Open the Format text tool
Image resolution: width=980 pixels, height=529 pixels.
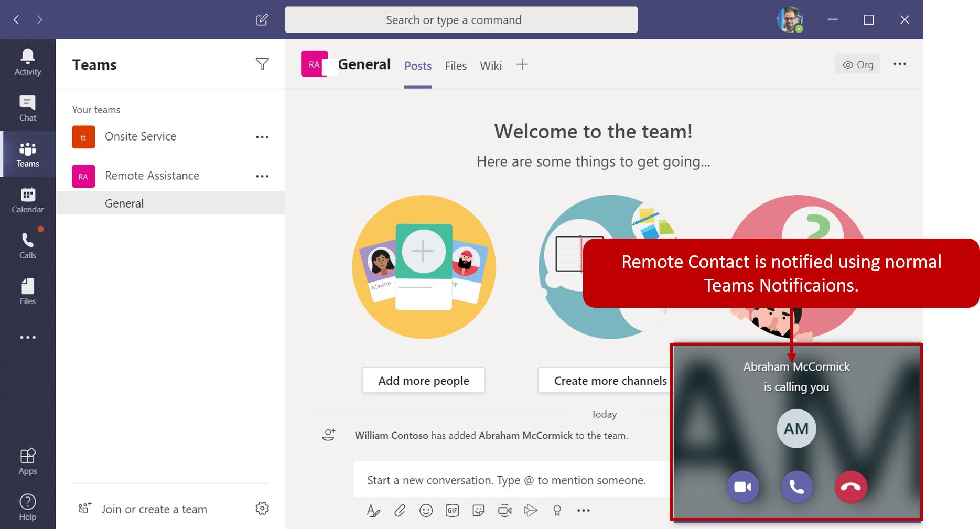[x=373, y=510]
